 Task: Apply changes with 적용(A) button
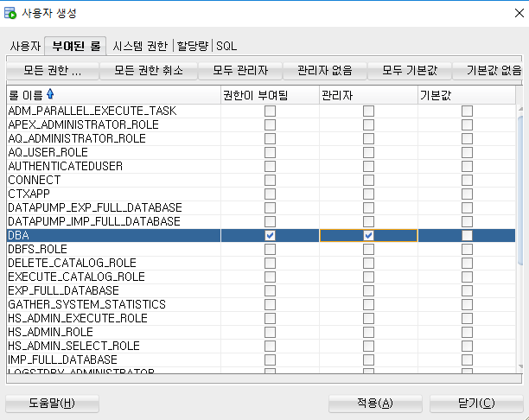click(375, 404)
